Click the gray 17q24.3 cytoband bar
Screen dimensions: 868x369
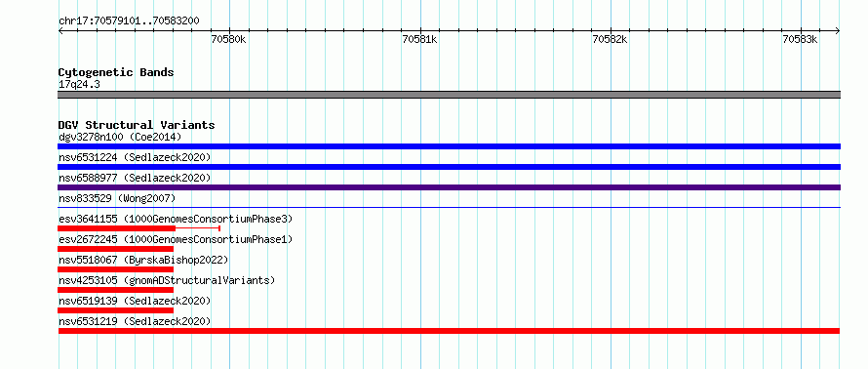click(x=449, y=95)
